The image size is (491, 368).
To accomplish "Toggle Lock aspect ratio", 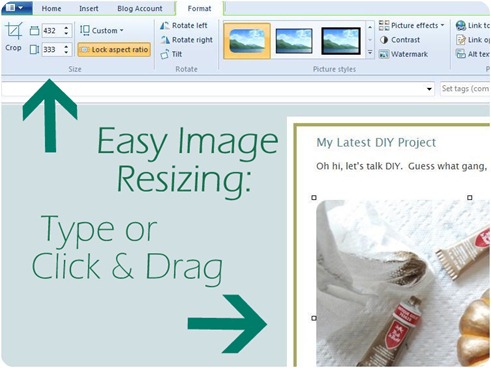I will coord(114,50).
